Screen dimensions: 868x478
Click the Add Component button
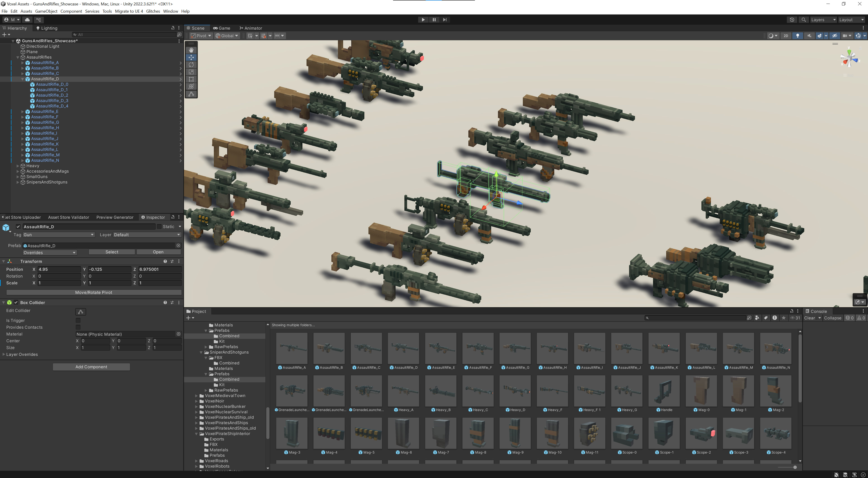tap(91, 367)
